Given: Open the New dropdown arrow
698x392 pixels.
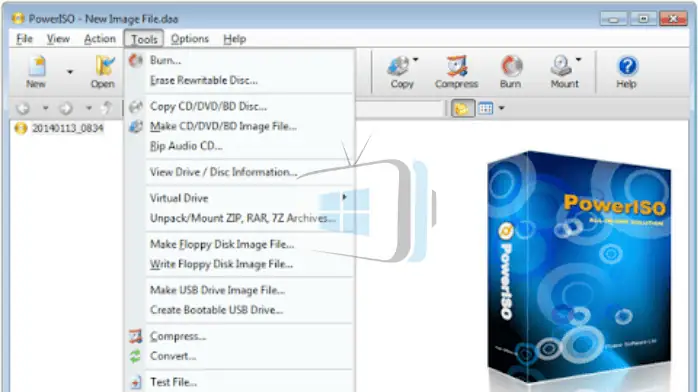Looking at the screenshot, I should [x=70, y=72].
